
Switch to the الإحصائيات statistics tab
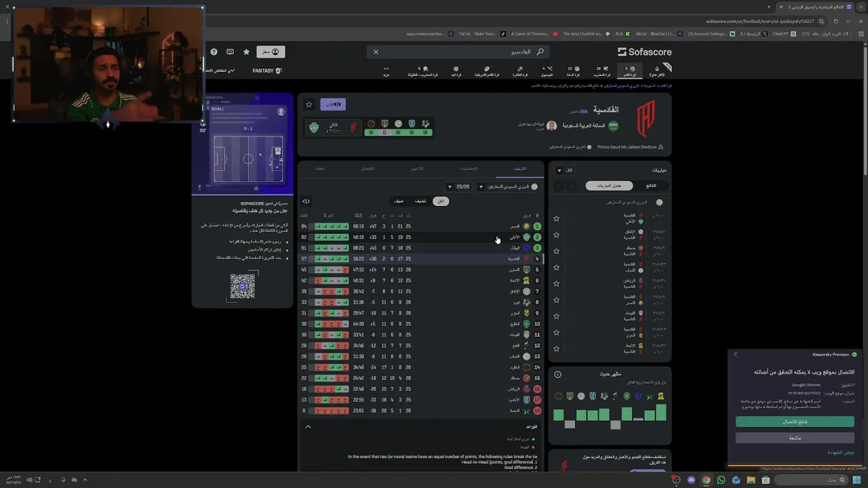(x=469, y=168)
